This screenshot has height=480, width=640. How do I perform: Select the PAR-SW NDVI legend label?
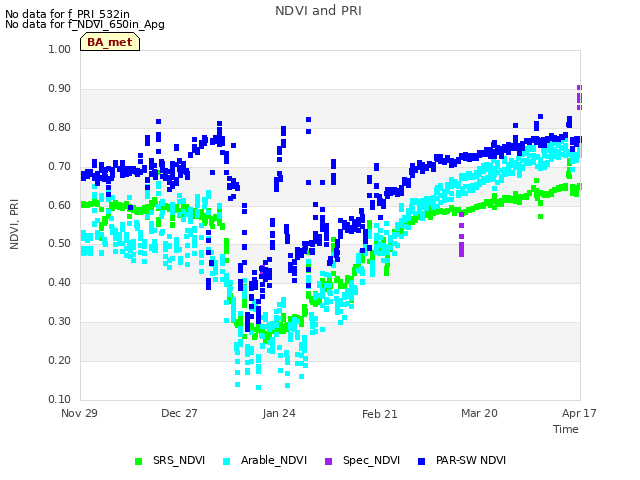pos(471,460)
